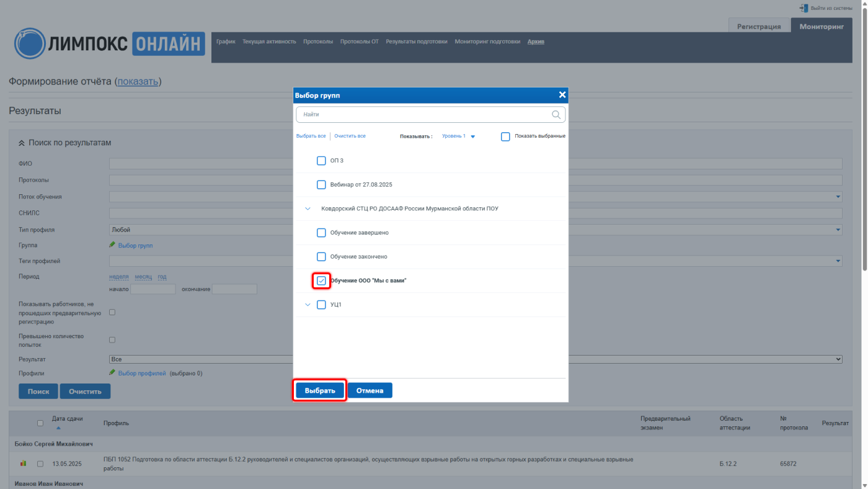Click the bar chart icon in the 13.05.2025 row

[x=24, y=463]
